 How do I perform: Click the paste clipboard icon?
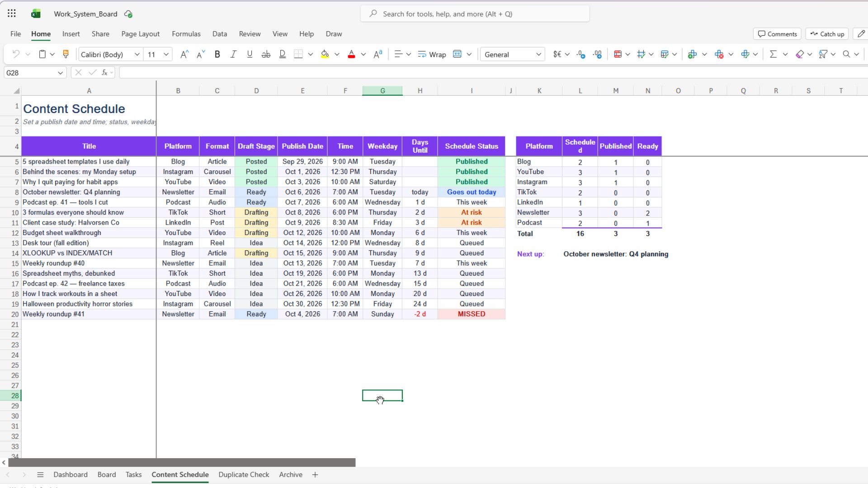click(x=42, y=54)
